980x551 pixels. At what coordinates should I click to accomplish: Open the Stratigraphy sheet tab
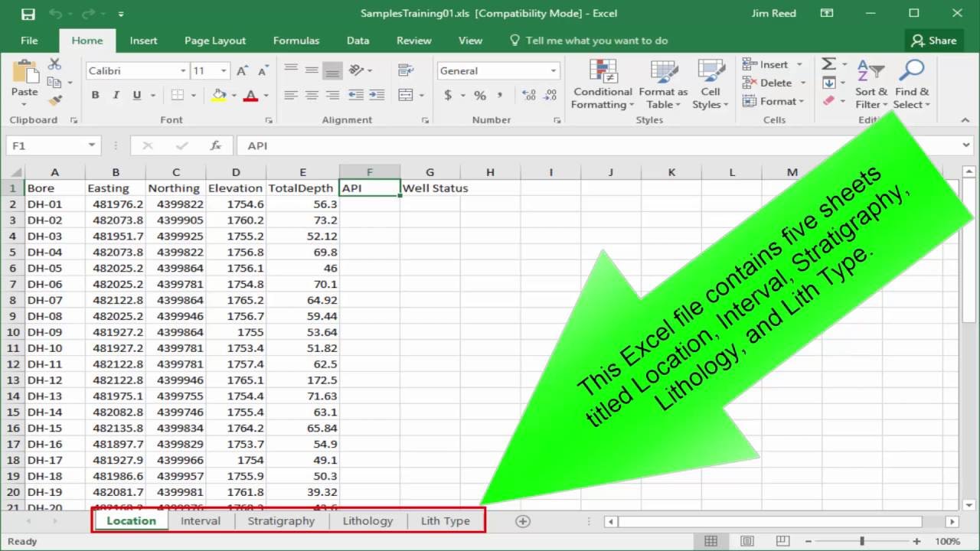pyautogui.click(x=281, y=521)
